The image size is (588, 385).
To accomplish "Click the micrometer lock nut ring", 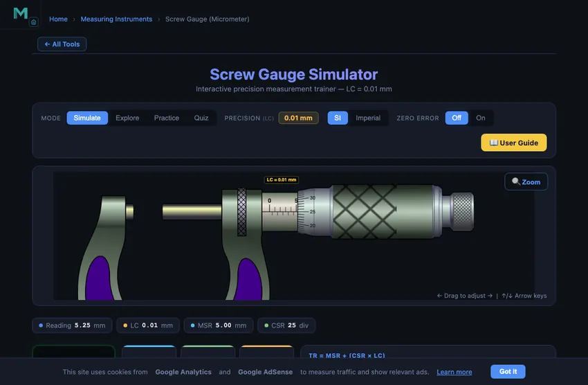I will pos(242,212).
